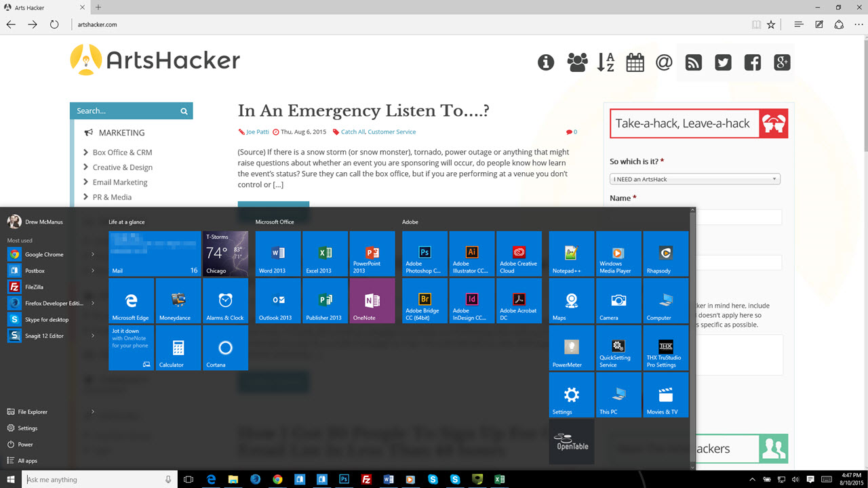This screenshot has height=488, width=868.
Task: Open the Adobe Acrobat DC tile
Action: point(519,300)
